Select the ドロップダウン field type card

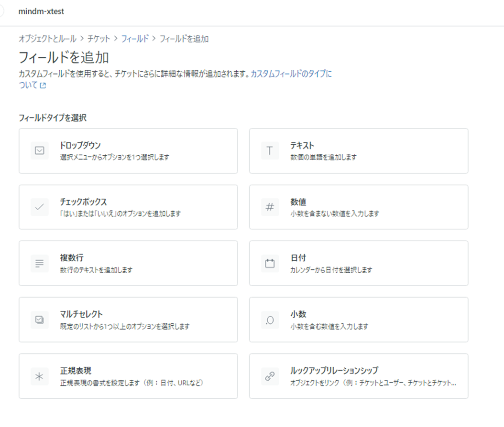point(128,151)
